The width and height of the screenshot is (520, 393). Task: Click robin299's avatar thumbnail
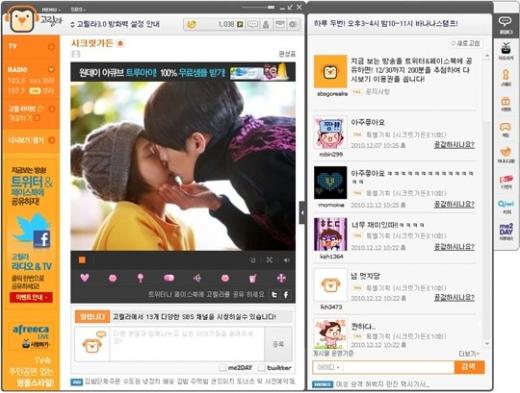330,133
